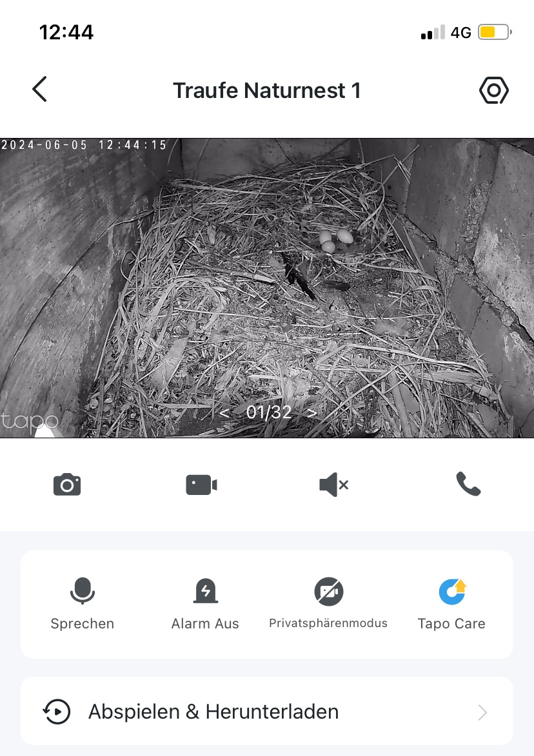Start video recording with camcorder icon
The height and width of the screenshot is (756, 534).
point(201,485)
